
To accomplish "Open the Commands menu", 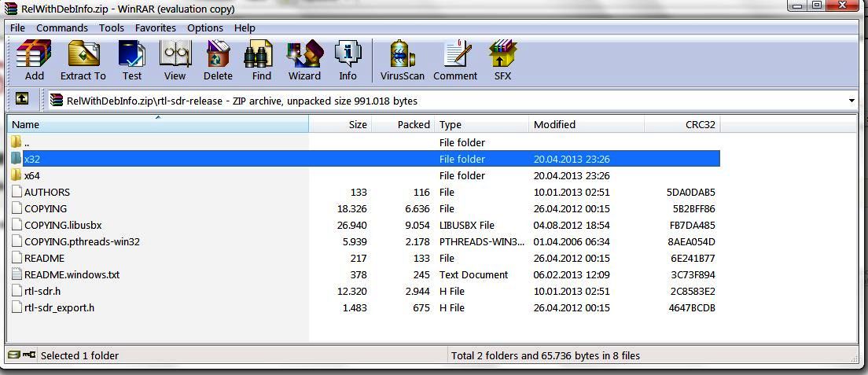I will coord(62,28).
